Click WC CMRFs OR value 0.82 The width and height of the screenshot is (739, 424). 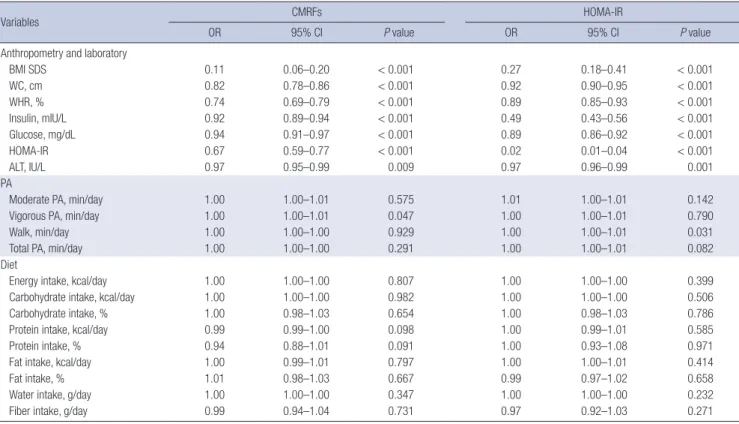[x=214, y=86]
